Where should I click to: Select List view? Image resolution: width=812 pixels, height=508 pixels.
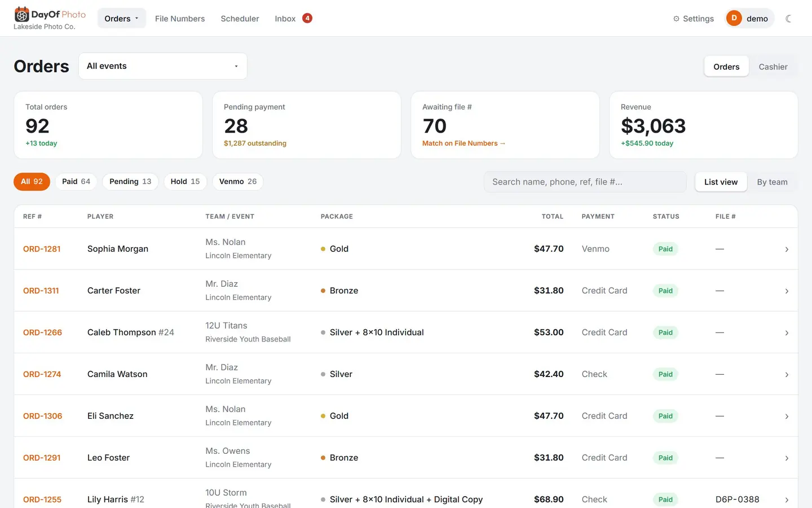pyautogui.click(x=721, y=182)
